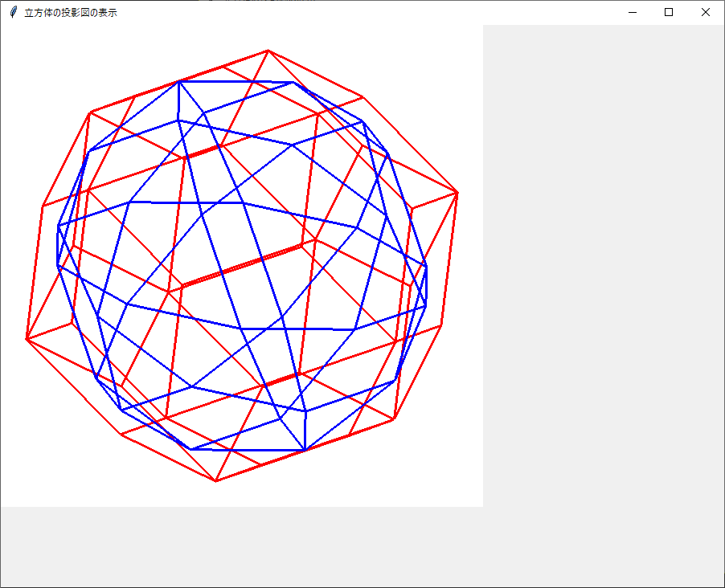Minimize the 立方体の投影図の表示 window
This screenshot has width=725, height=588.
click(632, 13)
